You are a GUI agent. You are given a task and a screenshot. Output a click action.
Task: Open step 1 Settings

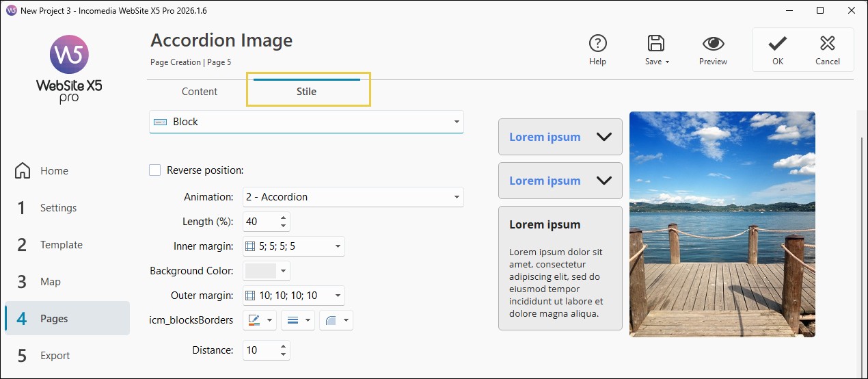coord(67,208)
